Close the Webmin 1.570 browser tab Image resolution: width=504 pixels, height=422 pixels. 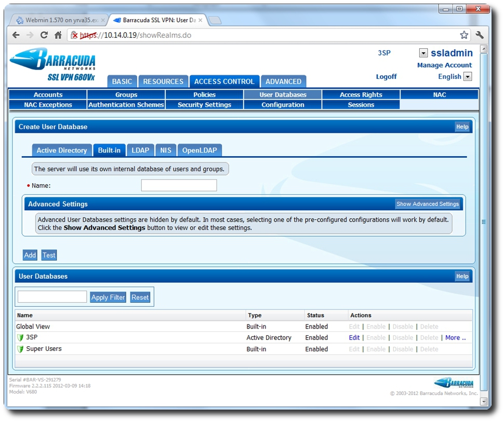pos(103,20)
